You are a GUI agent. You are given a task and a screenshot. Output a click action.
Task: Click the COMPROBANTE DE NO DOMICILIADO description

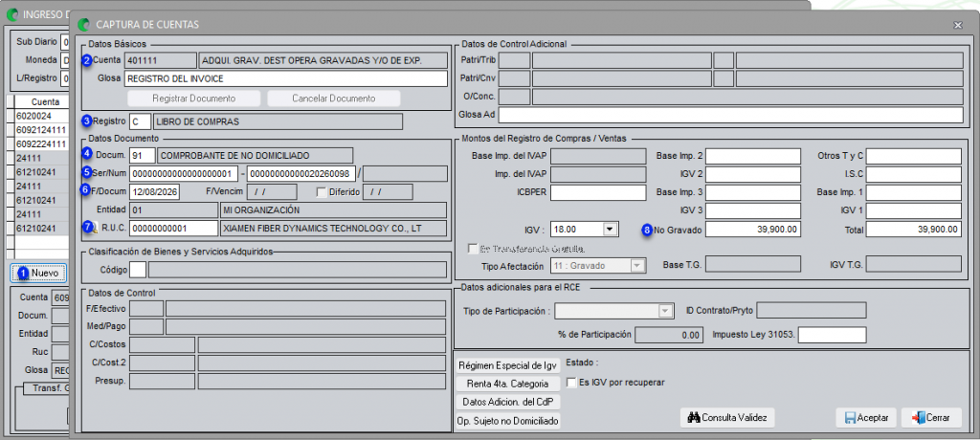(x=256, y=155)
